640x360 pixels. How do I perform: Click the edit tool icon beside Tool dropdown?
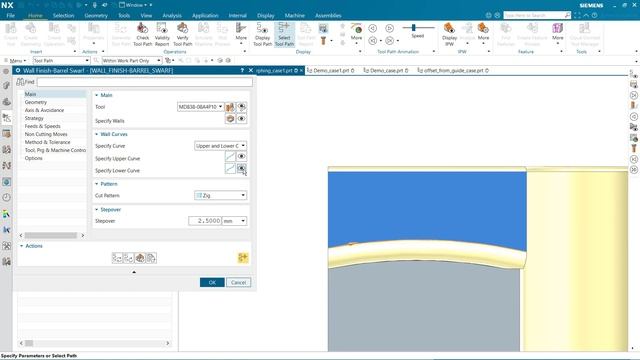pos(230,107)
